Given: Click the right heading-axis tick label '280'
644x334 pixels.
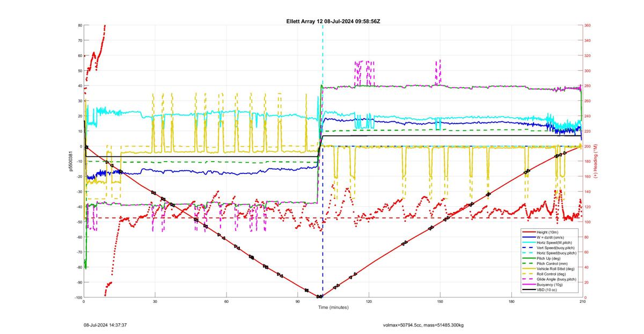Looking at the screenshot, I should (588, 86).
